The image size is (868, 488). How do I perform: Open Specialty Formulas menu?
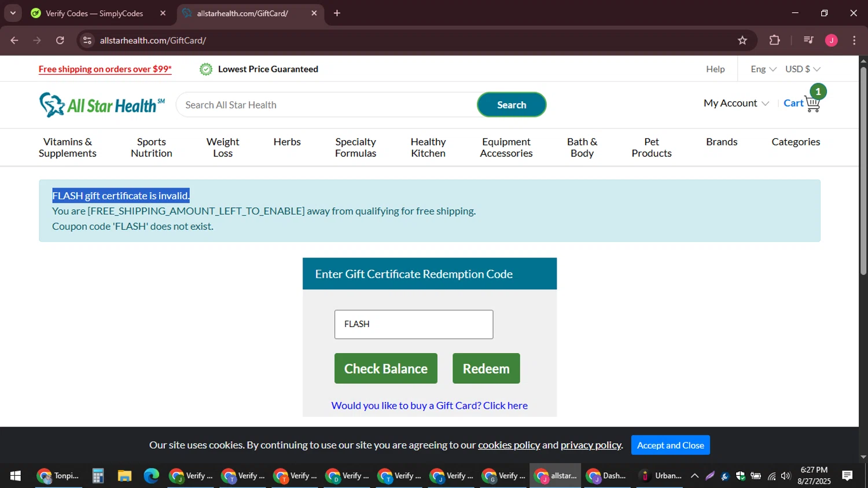point(356,148)
